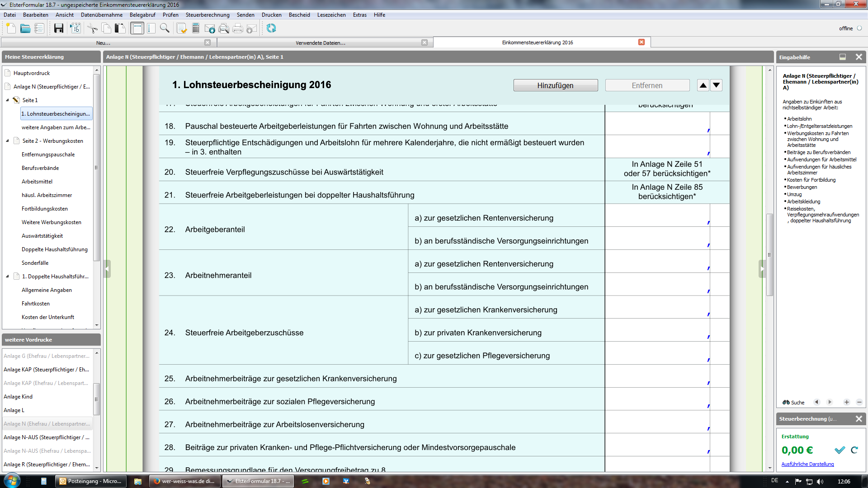Viewport: 868px width, 488px height.
Task: Switch to the Neu... tab
Action: [103, 43]
